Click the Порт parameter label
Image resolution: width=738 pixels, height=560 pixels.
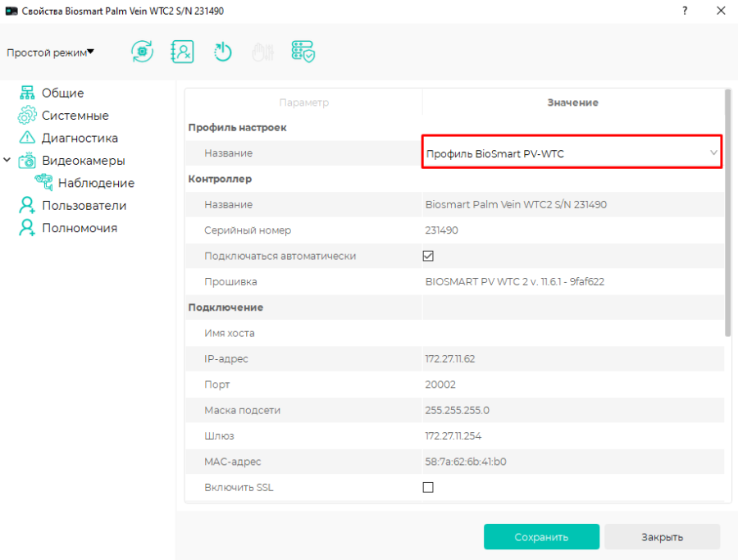[x=217, y=385]
